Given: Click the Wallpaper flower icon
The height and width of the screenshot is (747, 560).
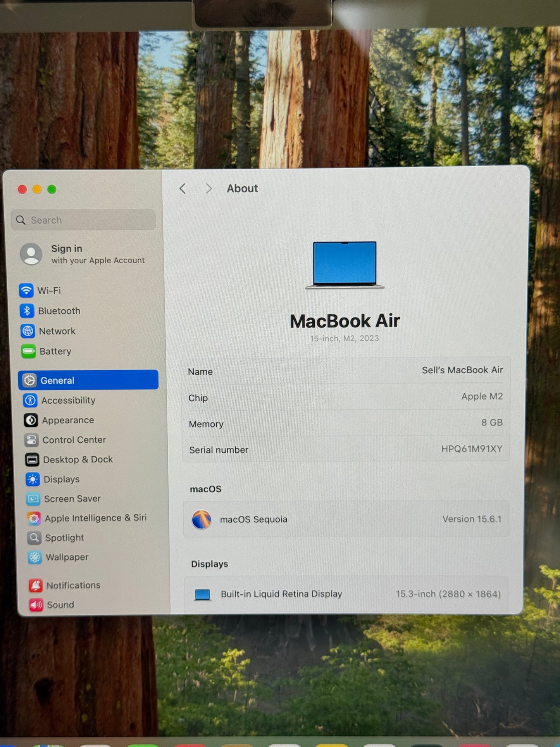Looking at the screenshot, I should (x=35, y=557).
